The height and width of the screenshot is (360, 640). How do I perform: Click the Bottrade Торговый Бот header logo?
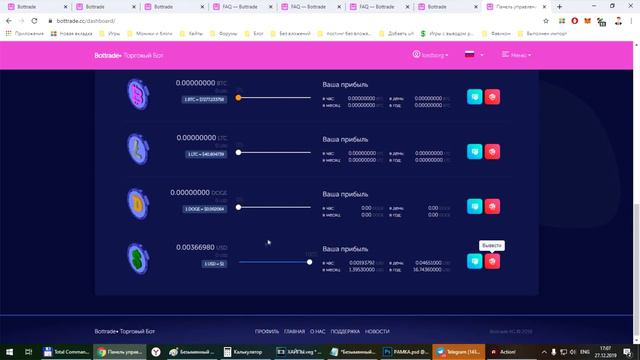129,55
